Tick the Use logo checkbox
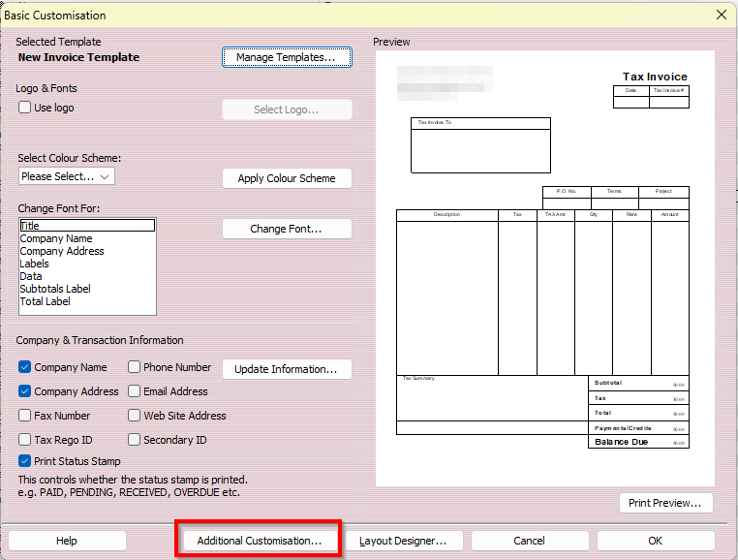The height and width of the screenshot is (560, 738). pyautogui.click(x=24, y=108)
